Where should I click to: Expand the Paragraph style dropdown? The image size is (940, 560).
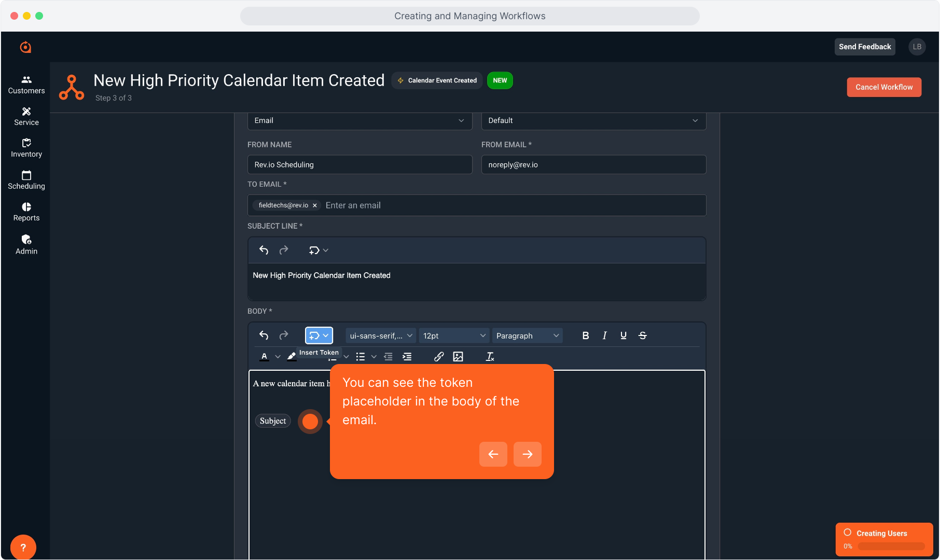coord(527,335)
